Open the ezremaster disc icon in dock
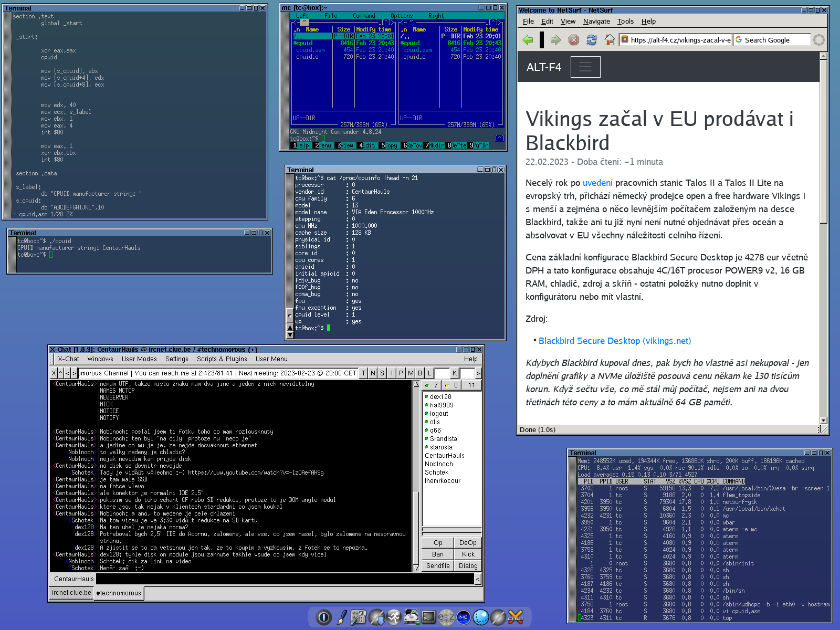Image resolution: width=840 pixels, height=630 pixels. coord(446,617)
